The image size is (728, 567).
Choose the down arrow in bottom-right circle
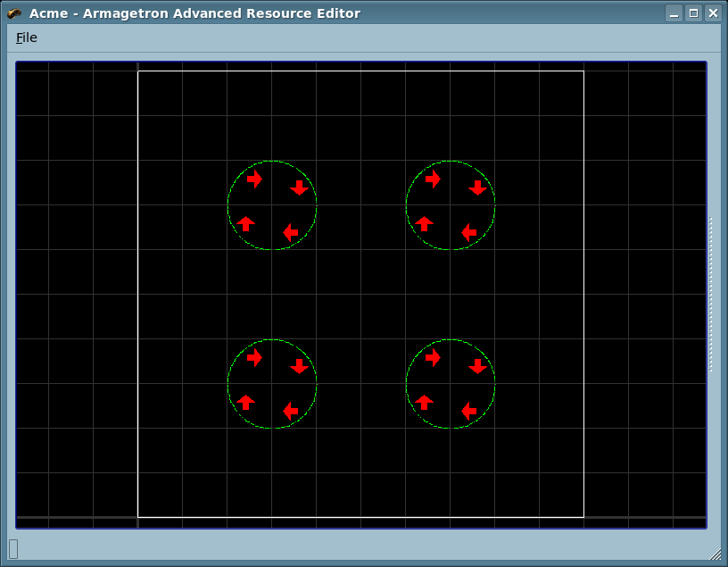[x=478, y=366]
